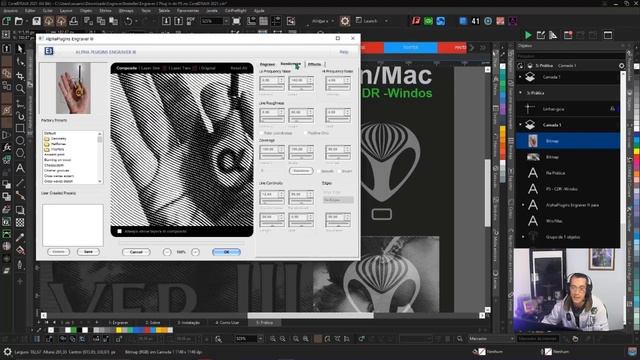Click the Import icon in standard toolbar
The image size is (640, 360).
click(167, 21)
